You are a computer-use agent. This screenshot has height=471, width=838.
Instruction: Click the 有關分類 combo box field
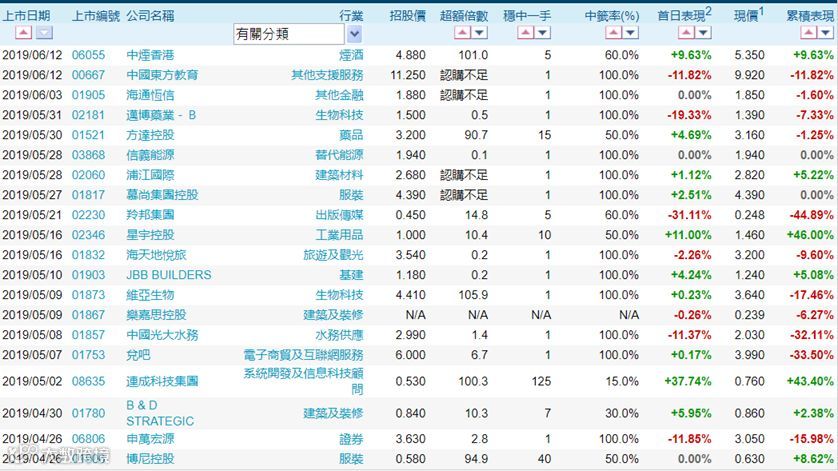click(x=289, y=34)
